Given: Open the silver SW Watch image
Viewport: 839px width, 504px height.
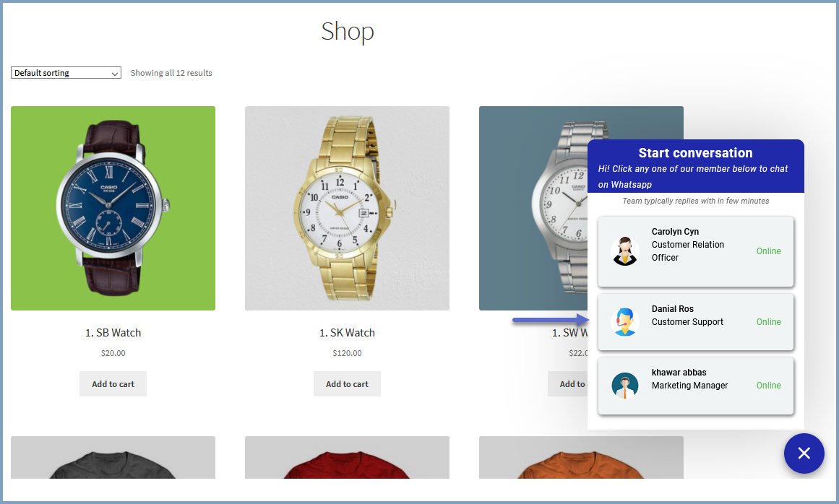Looking at the screenshot, I should pyautogui.click(x=533, y=209).
